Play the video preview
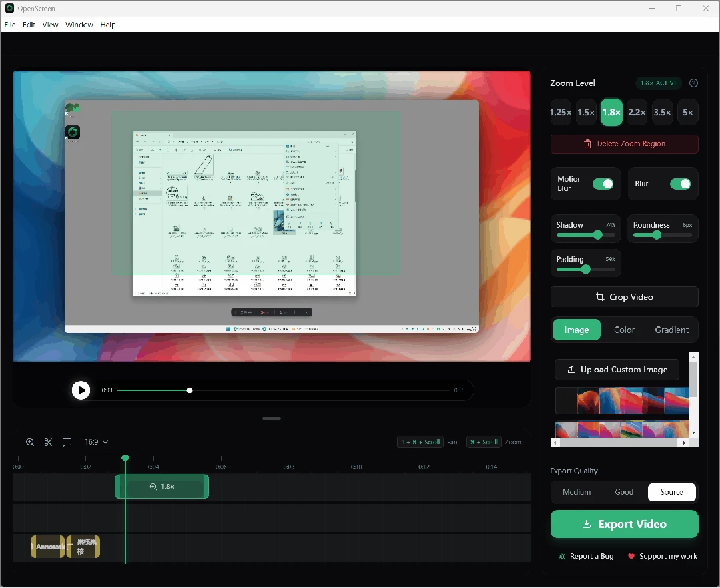 click(81, 390)
